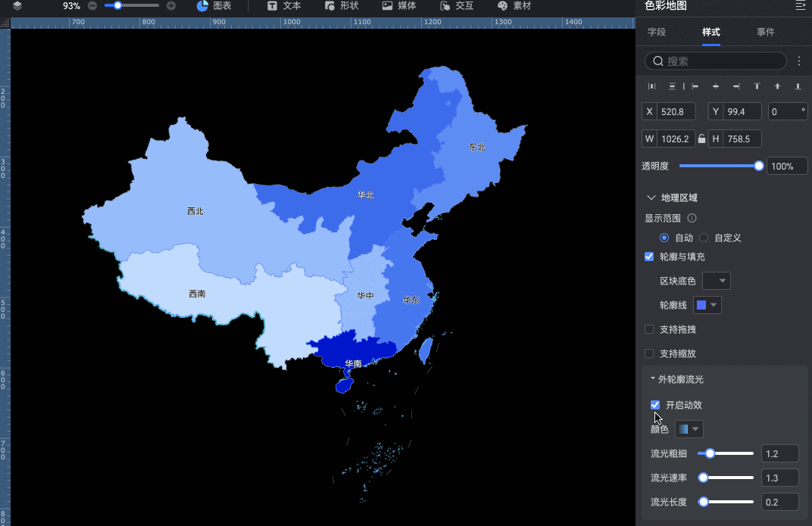
Task: Adjust the 流光长度 slider
Action: (x=725, y=503)
